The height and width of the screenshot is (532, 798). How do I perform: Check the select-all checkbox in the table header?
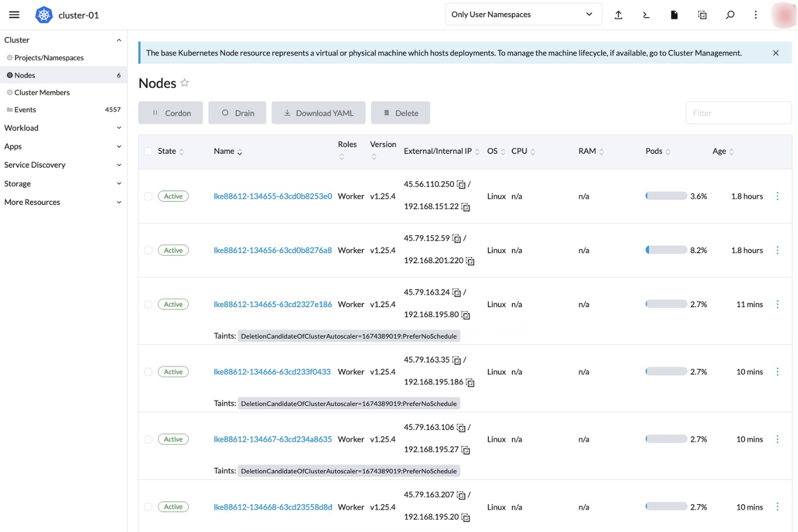click(x=148, y=151)
